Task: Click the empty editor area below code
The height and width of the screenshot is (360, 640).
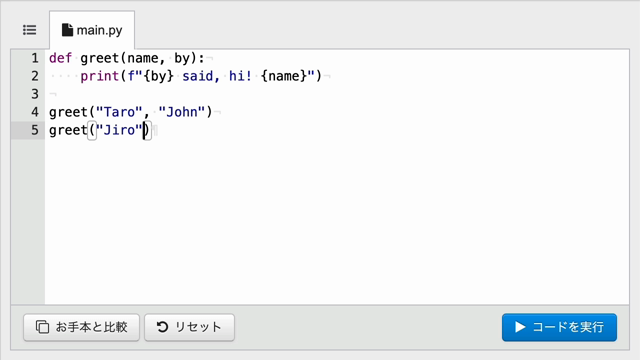Action: pos(337,220)
